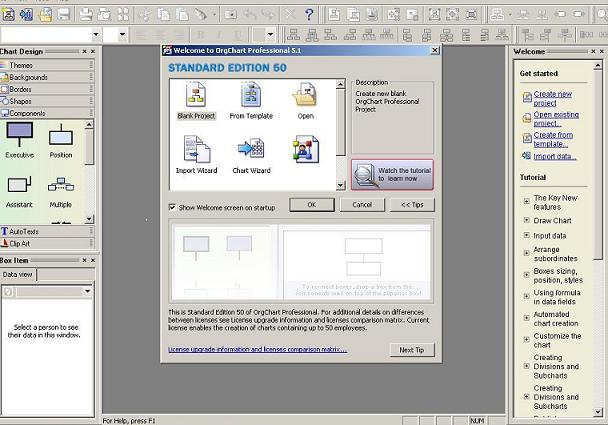
Task: Open the Backgrounds section
Action: [x=47, y=77]
